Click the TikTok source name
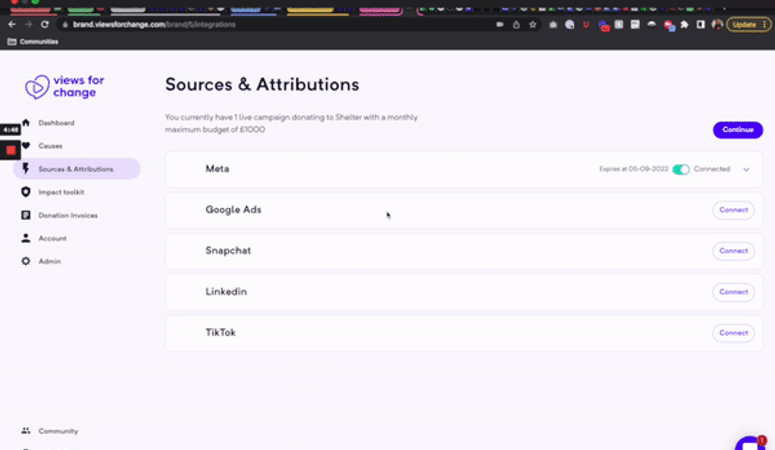Image resolution: width=775 pixels, height=450 pixels. [x=220, y=333]
